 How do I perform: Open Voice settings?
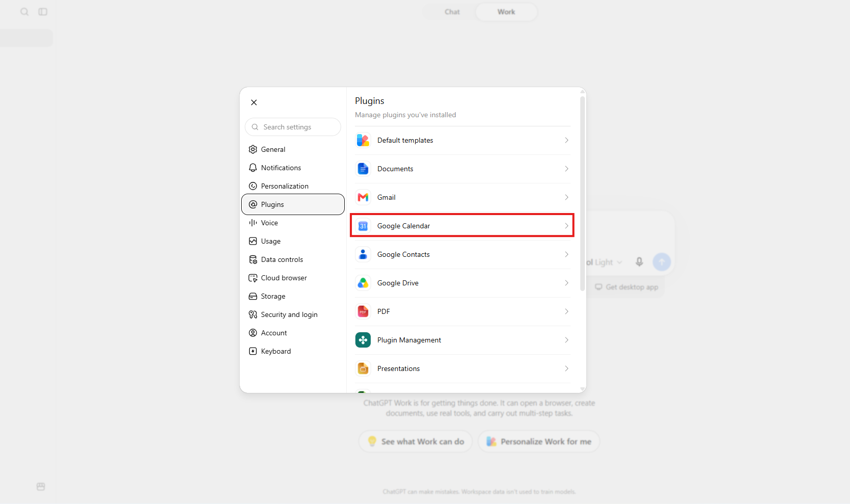pyautogui.click(x=293, y=223)
